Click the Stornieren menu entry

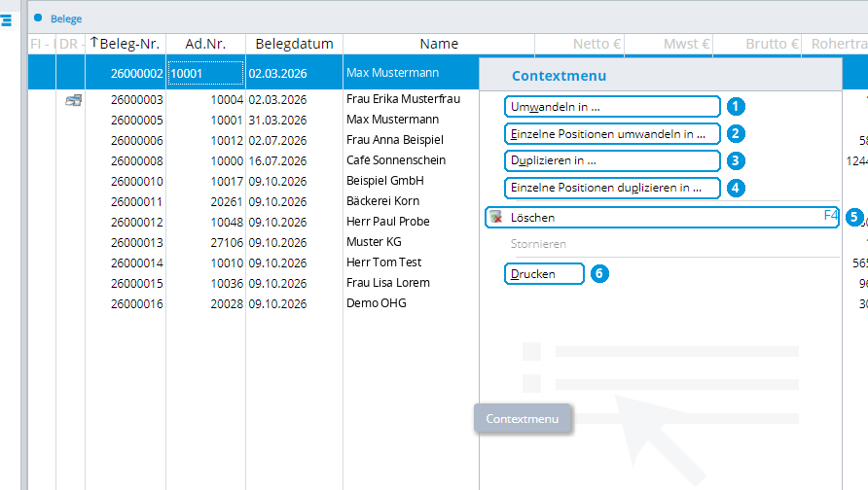[x=538, y=244]
